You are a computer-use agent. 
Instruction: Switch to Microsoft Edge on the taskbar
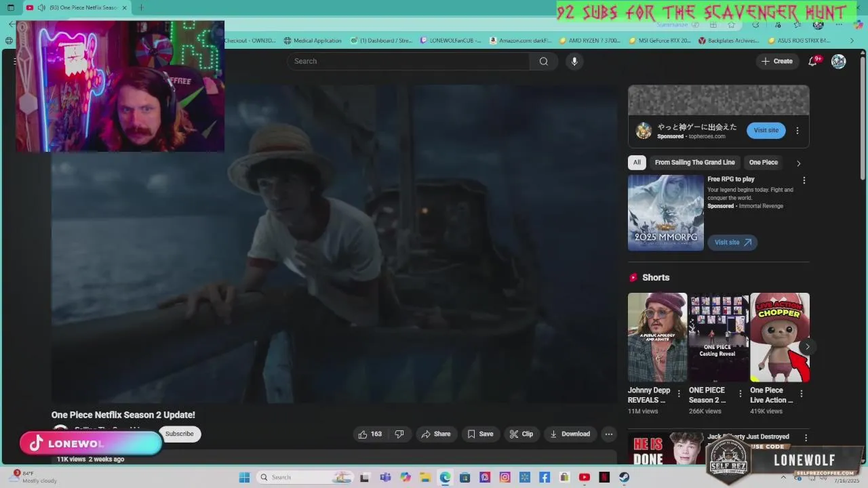[445, 477]
